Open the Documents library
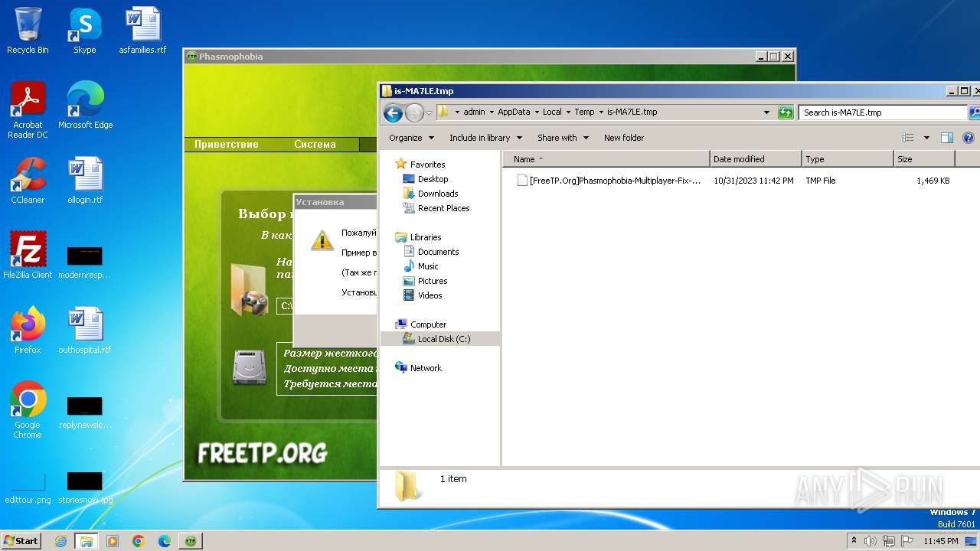Viewport: 980px width, 551px height. coord(438,252)
